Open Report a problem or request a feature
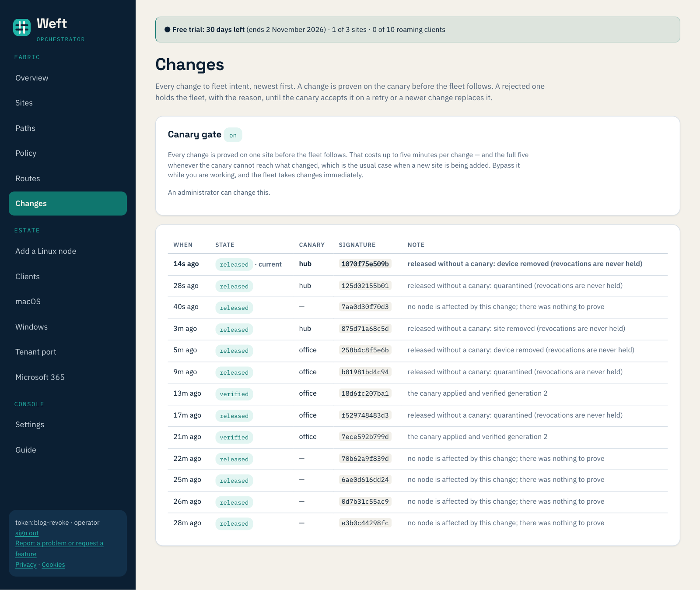Image resolution: width=700 pixels, height=590 pixels. point(59,548)
